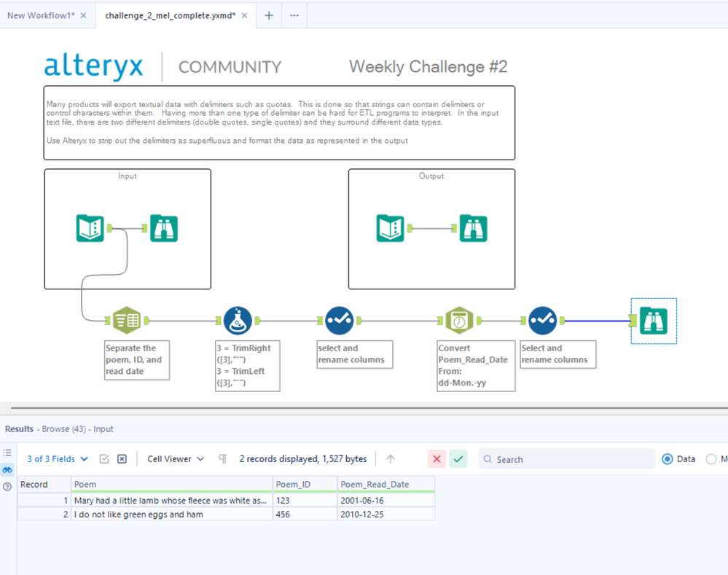Cancel data changes with red X button
Screen dimensions: 728x575
coord(437,459)
